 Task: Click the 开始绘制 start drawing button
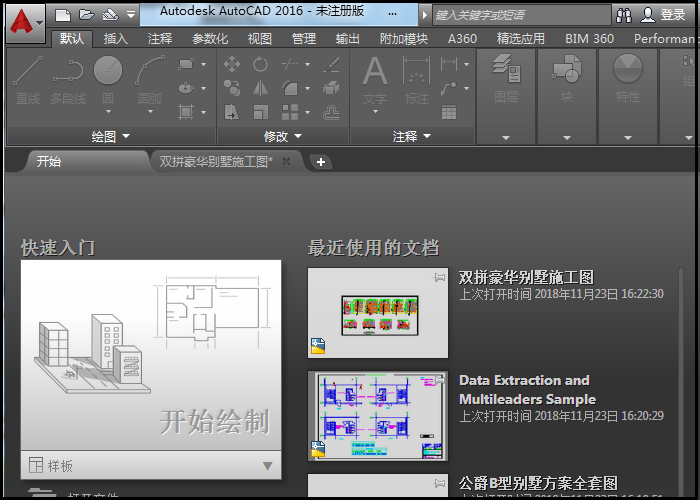[149, 356]
